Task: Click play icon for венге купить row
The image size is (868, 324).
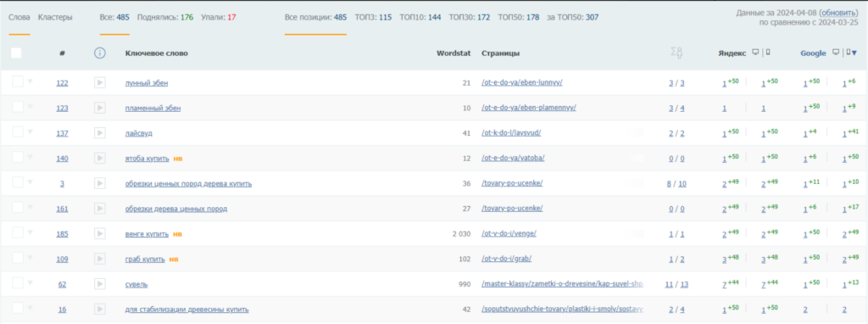Action: coord(100,234)
